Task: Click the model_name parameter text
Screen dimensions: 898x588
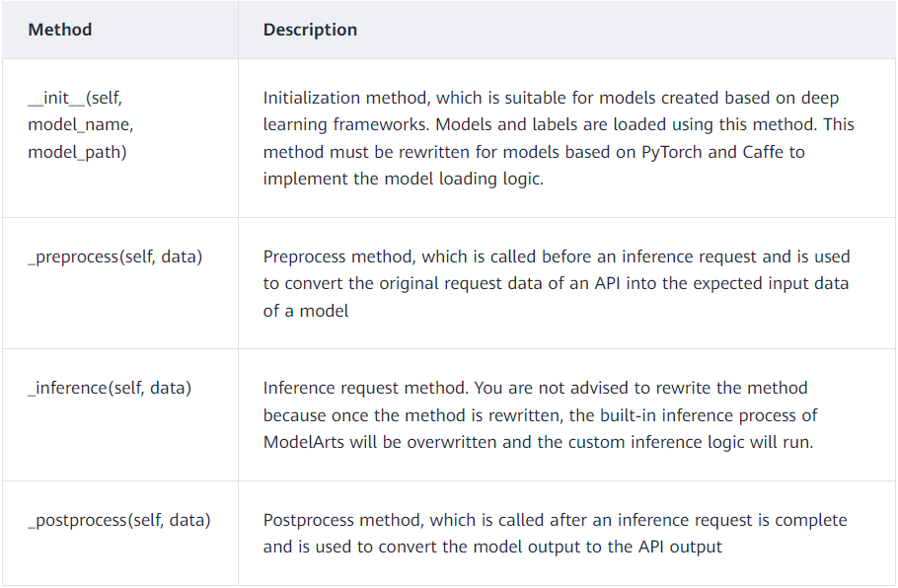Action: tap(80, 125)
